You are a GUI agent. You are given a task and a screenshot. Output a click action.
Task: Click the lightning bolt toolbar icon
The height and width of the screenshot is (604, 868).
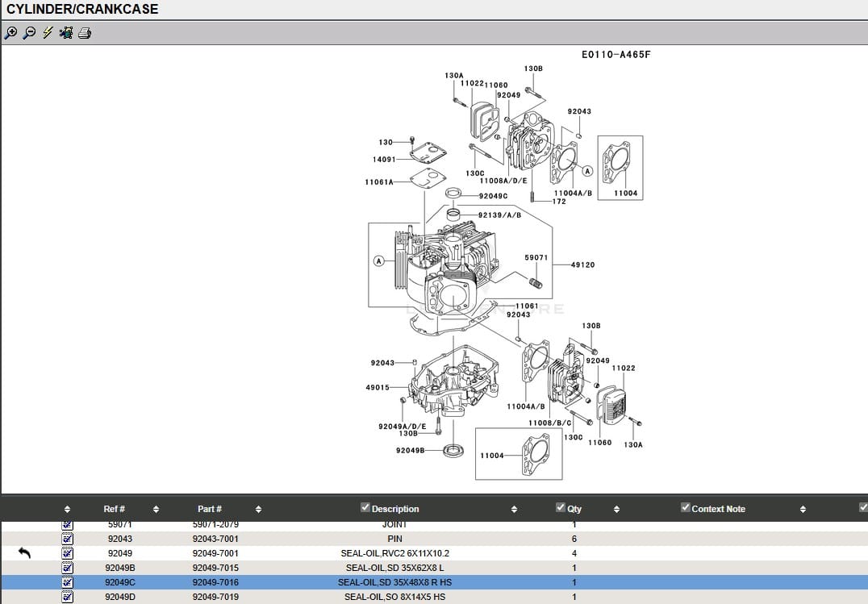click(48, 33)
